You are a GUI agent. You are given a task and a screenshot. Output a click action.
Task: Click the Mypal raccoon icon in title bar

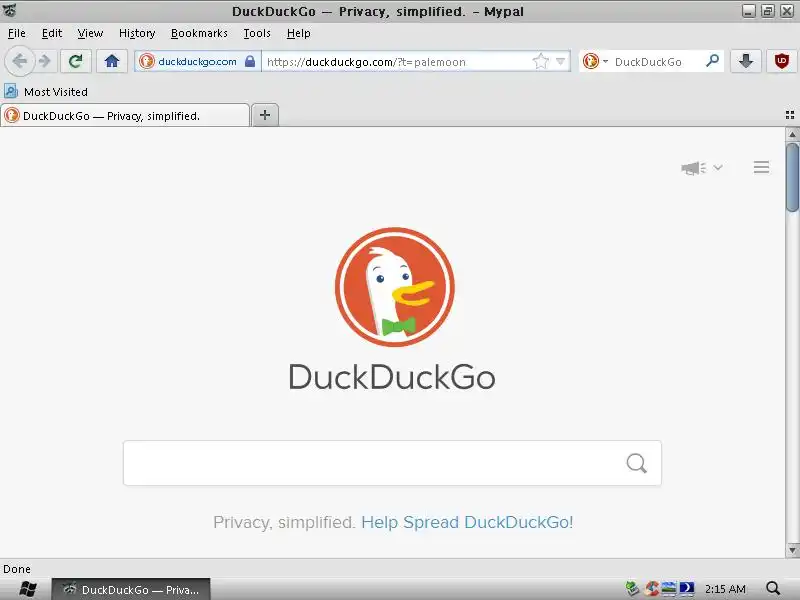click(10, 10)
